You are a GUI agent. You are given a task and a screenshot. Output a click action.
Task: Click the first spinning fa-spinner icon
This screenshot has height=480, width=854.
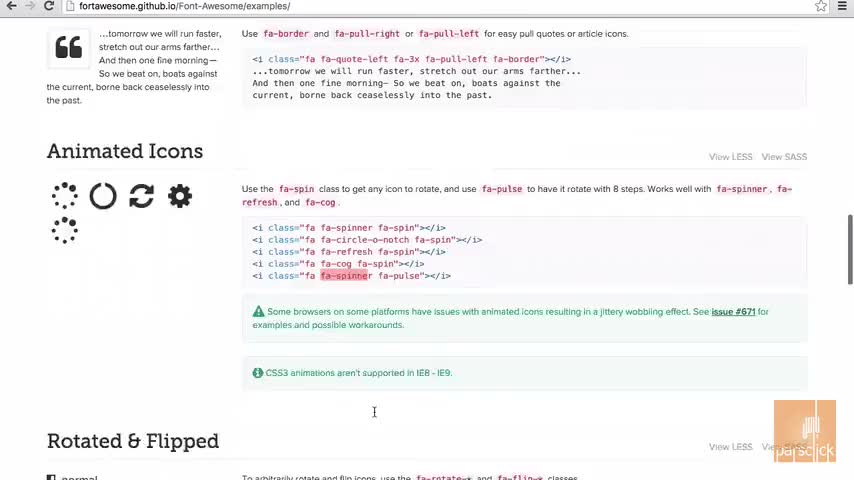pos(65,196)
